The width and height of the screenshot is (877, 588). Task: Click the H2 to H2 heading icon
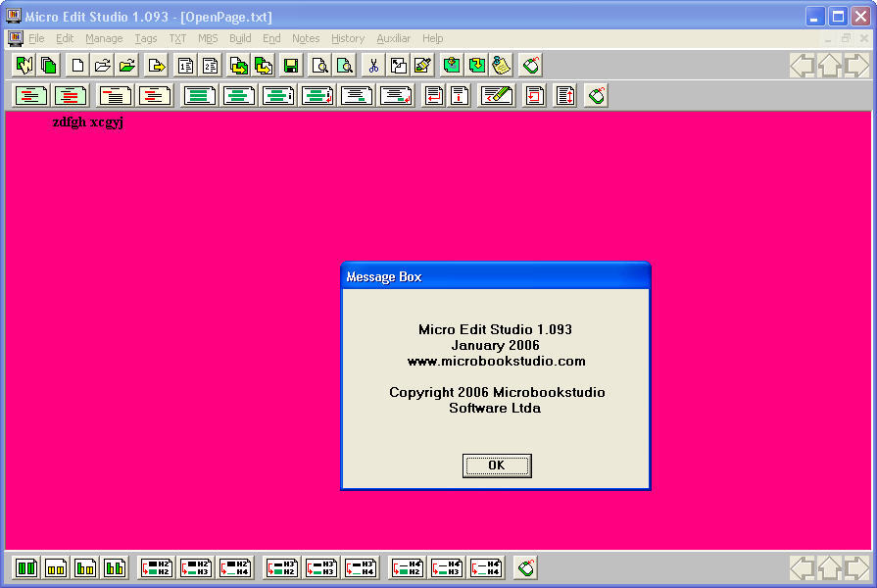click(156, 567)
